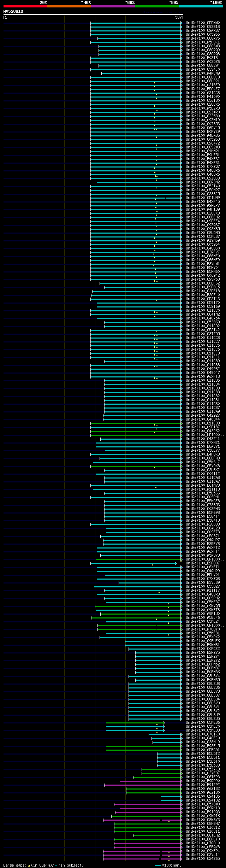Select the label UniRef100_Q96472
The width and height of the screenshot is (226, 868).
click(203, 143)
